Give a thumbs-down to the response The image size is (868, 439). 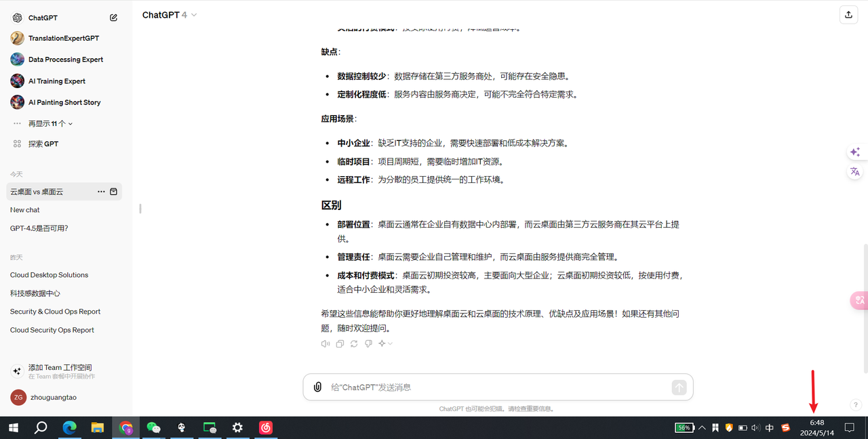pos(368,343)
